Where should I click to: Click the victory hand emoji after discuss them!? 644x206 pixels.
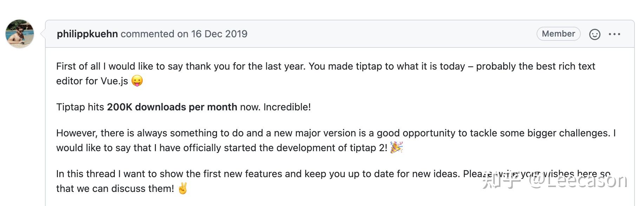point(183,188)
